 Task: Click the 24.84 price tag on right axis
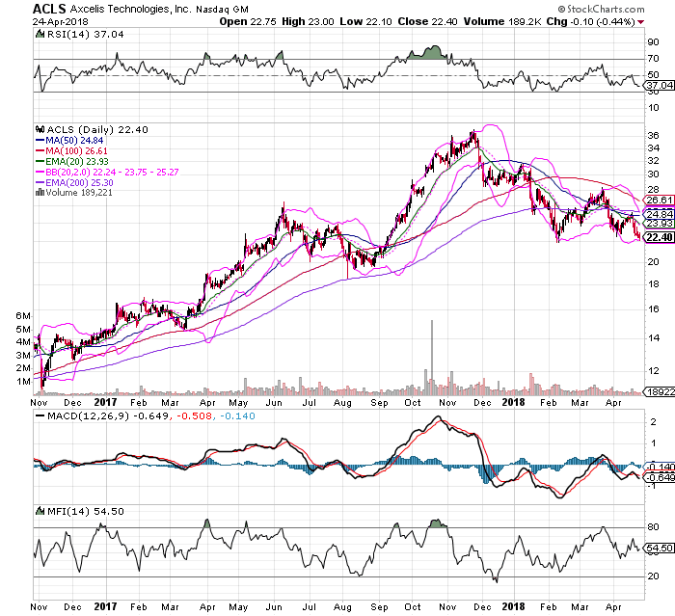point(659,214)
